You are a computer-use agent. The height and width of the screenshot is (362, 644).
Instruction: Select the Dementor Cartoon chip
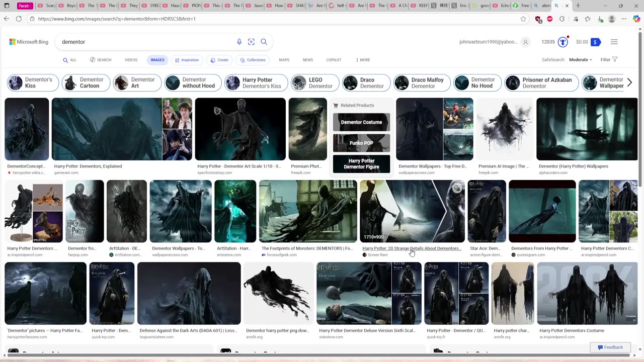(x=86, y=82)
